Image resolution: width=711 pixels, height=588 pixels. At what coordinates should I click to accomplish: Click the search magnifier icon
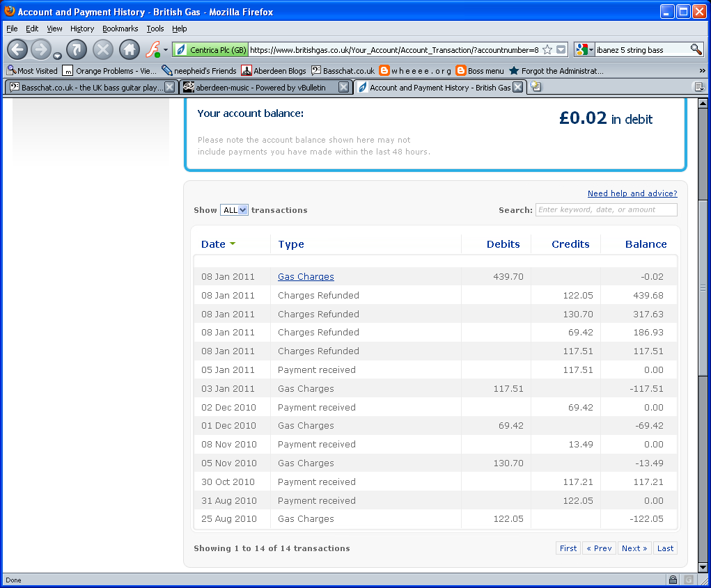[x=696, y=49]
